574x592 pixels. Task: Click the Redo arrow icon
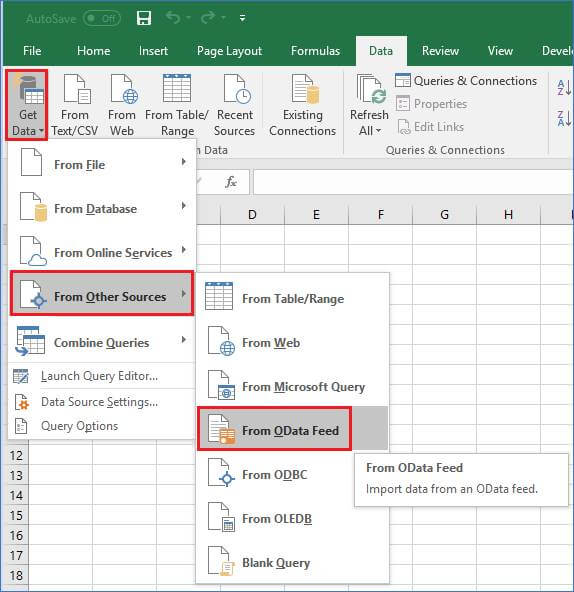208,17
